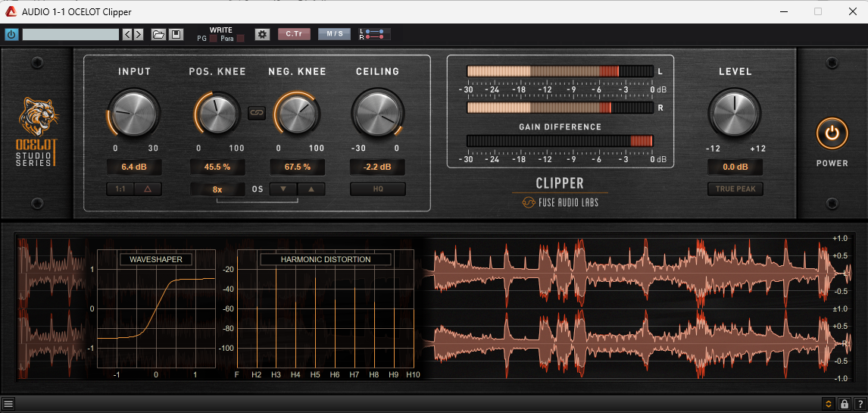Viewport: 868px width, 413px height.
Task: Edit the -2.2 dB ceiling value
Action: tap(377, 167)
